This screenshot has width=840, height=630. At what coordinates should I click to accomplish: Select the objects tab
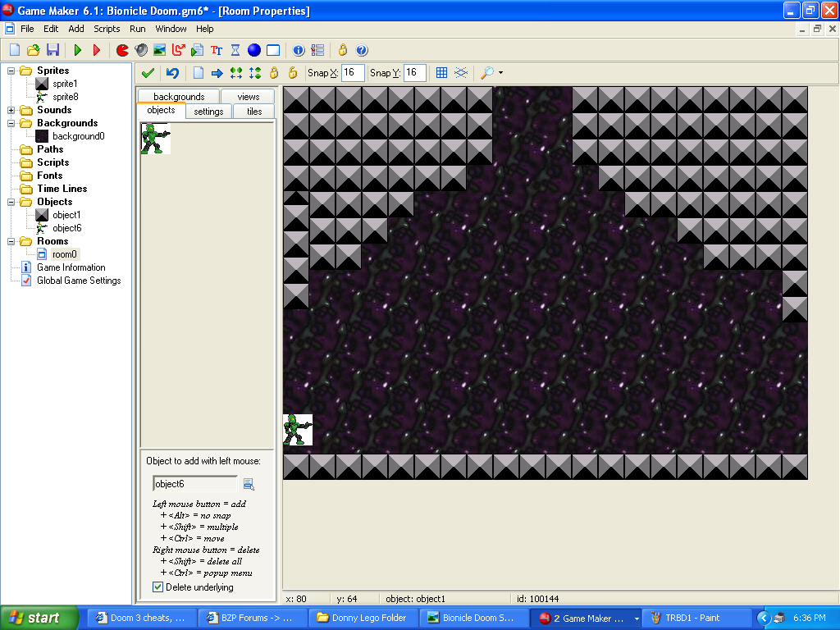click(161, 111)
